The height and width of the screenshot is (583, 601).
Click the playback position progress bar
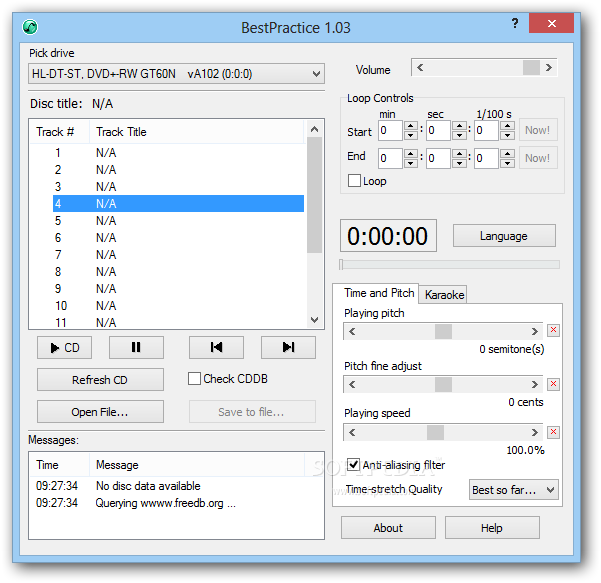click(450, 264)
